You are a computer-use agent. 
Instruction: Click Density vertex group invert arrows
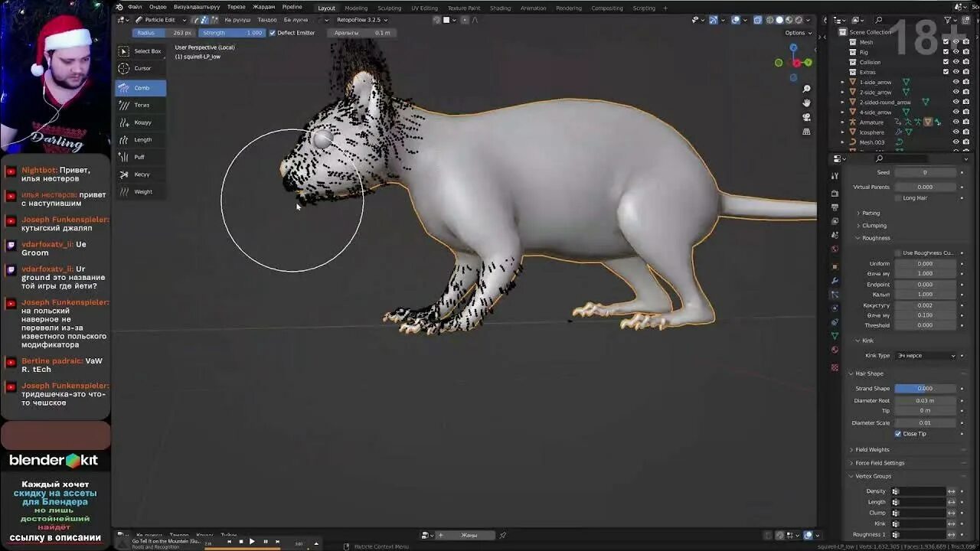pyautogui.click(x=951, y=491)
